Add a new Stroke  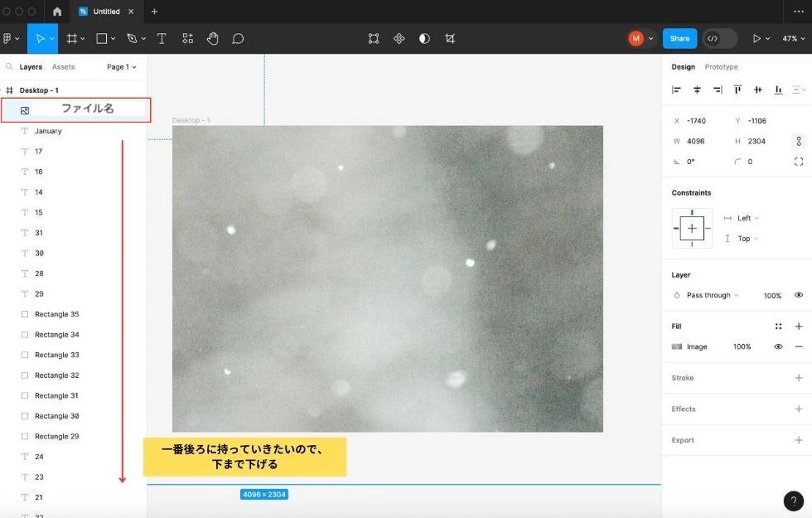[x=799, y=378]
